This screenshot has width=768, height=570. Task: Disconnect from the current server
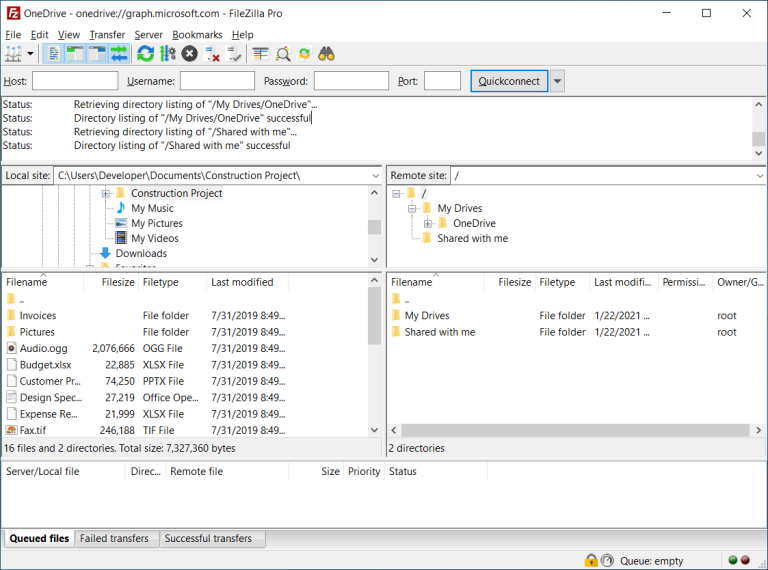coord(212,54)
